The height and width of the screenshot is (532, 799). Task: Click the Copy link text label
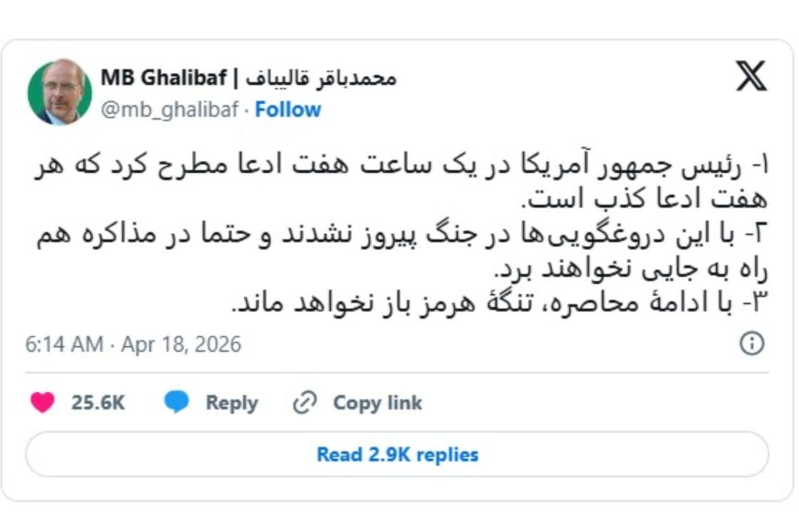(377, 402)
